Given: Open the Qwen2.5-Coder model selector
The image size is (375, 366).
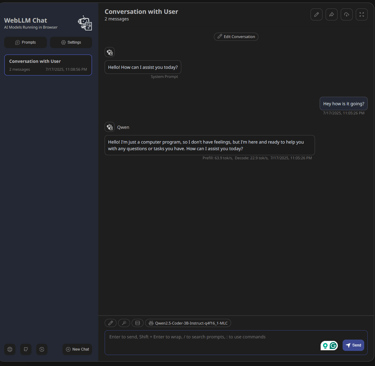Looking at the screenshot, I should [188, 323].
